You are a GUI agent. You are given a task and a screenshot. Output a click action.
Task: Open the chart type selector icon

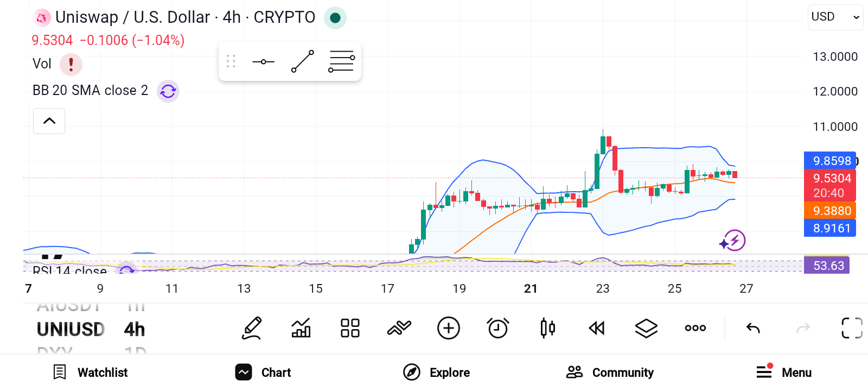pos(301,328)
